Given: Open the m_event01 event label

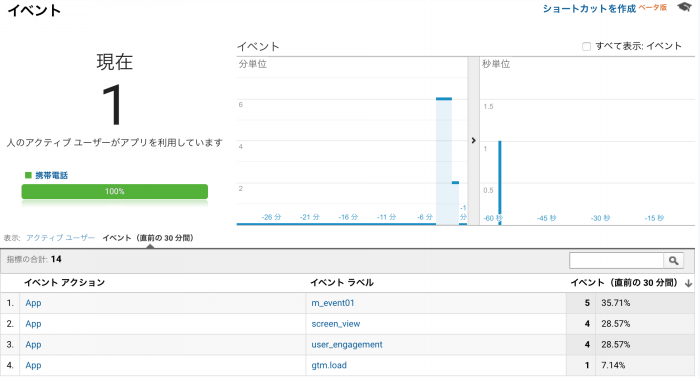Looking at the screenshot, I should [333, 303].
